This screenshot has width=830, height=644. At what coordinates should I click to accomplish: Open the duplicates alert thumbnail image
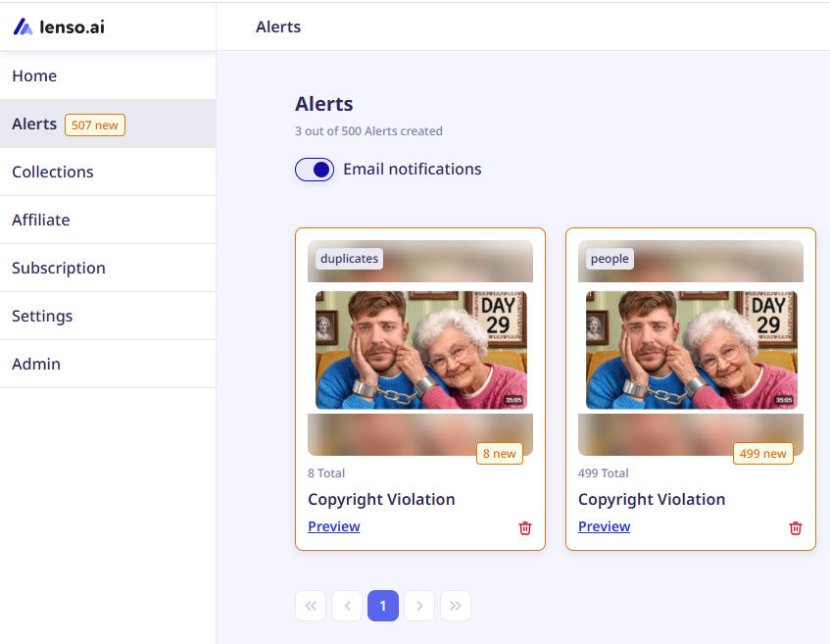pyautogui.click(x=420, y=350)
